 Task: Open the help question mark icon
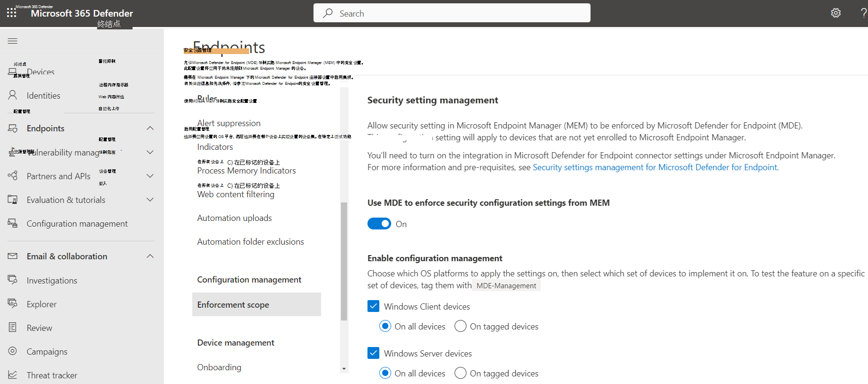864,13
